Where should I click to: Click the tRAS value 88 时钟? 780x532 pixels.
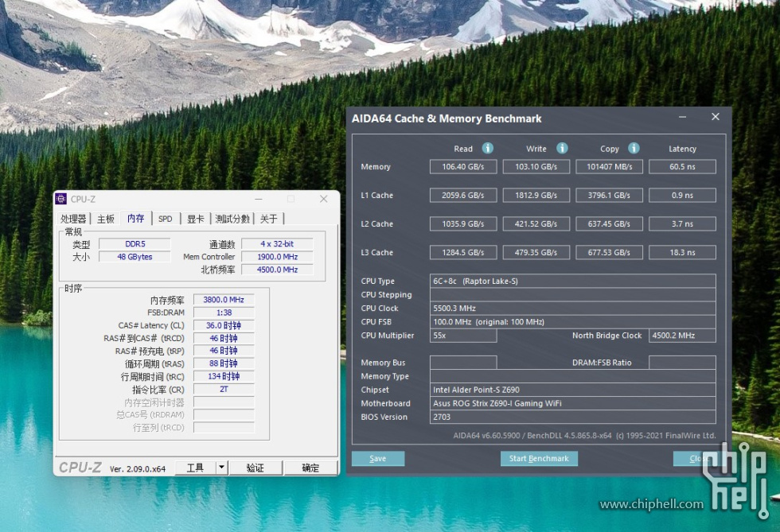[x=224, y=363]
